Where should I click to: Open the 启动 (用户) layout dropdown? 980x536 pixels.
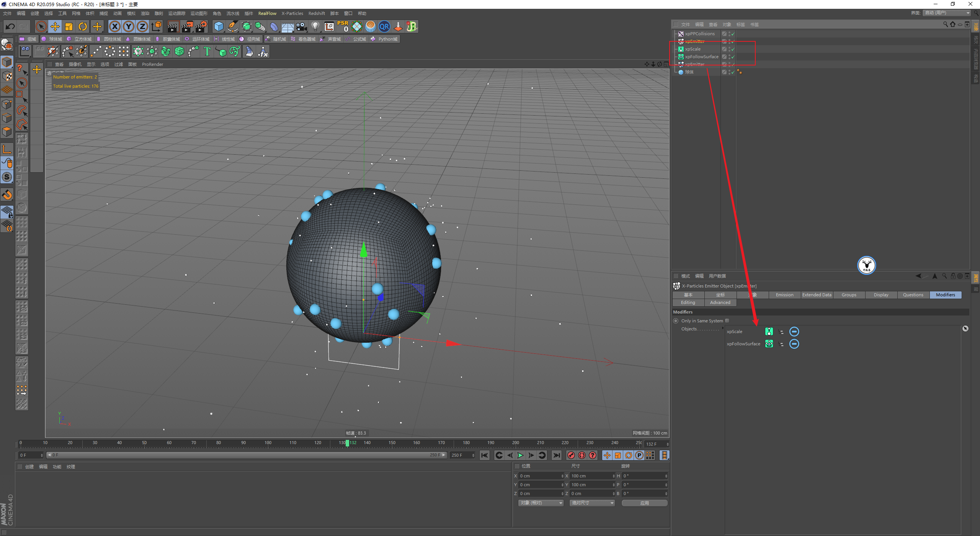click(x=947, y=13)
